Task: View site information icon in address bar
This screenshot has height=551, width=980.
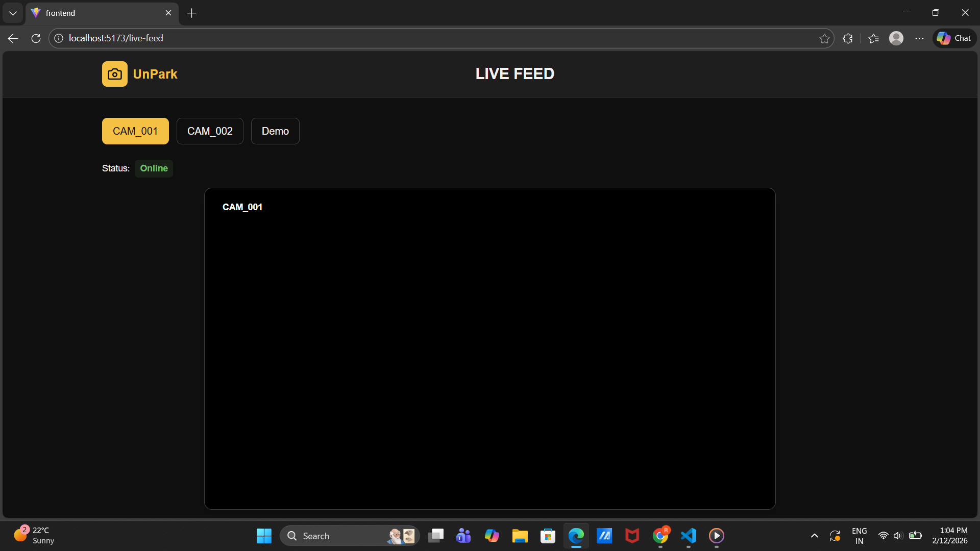Action: pos(59,38)
